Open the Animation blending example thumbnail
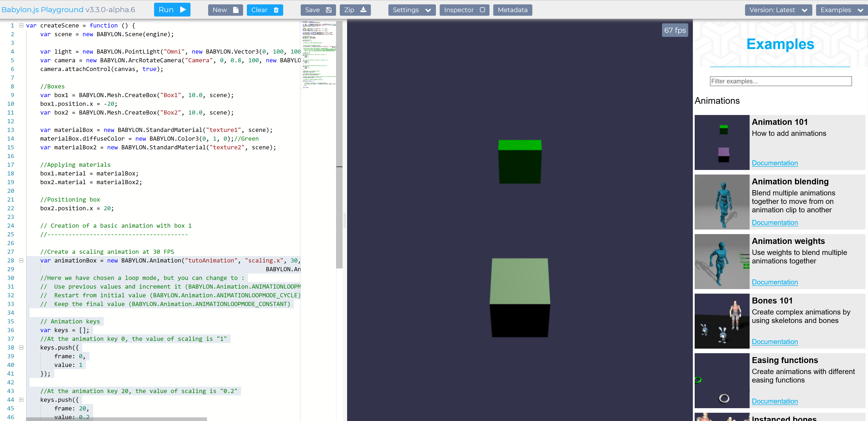This screenshot has height=421, width=868. (722, 202)
